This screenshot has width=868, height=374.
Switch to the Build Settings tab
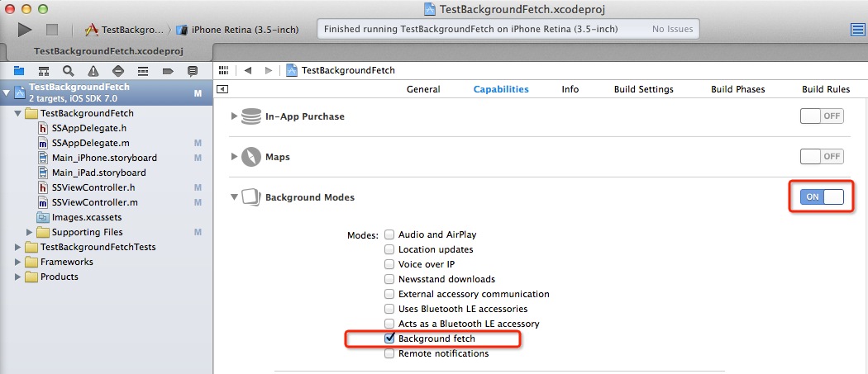click(643, 89)
